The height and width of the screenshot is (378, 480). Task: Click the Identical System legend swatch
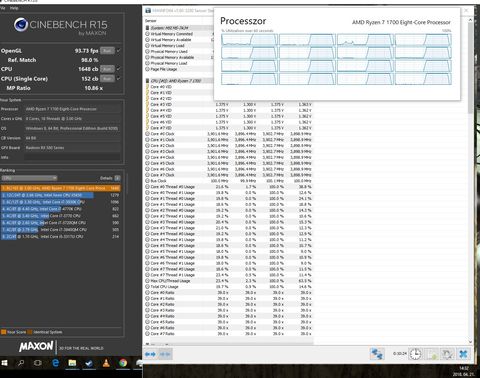click(x=30, y=332)
